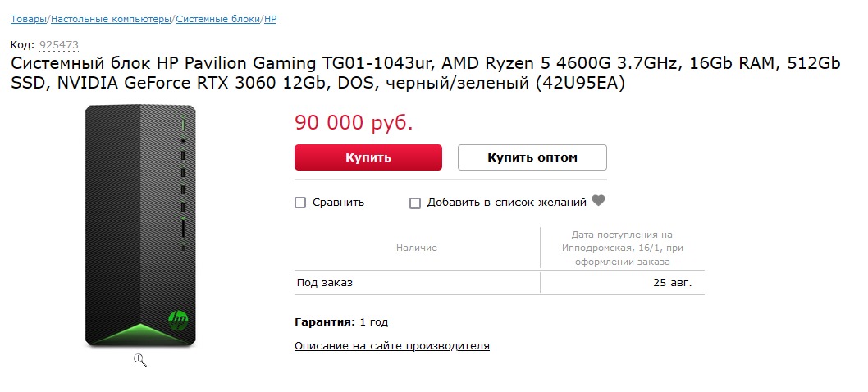Click the gray heart wishlist icon
The width and height of the screenshot is (868, 392).
(598, 201)
